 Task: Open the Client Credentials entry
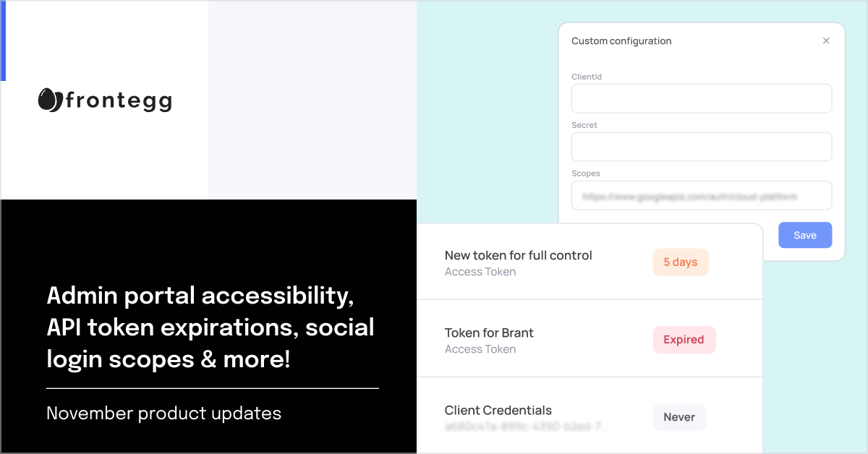pos(498,411)
